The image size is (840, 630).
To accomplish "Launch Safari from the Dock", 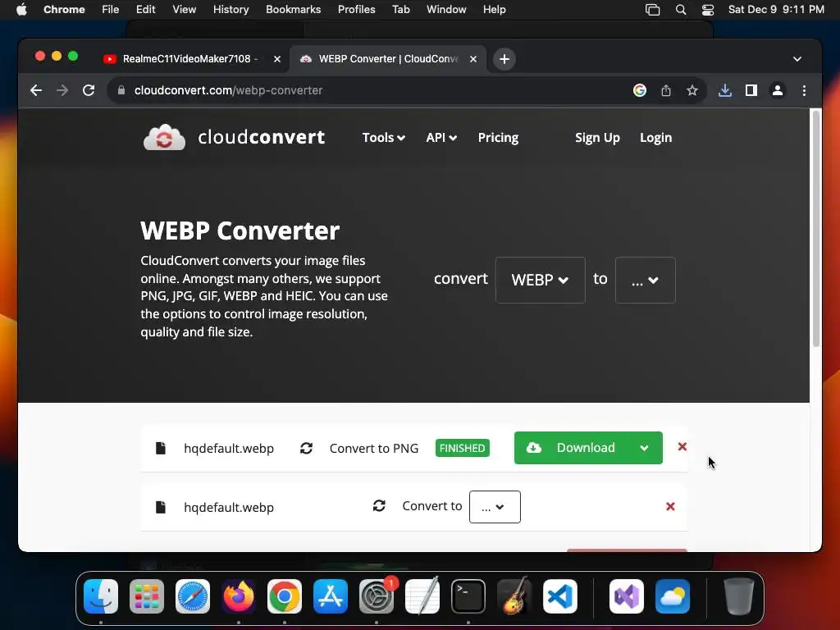I will click(193, 596).
